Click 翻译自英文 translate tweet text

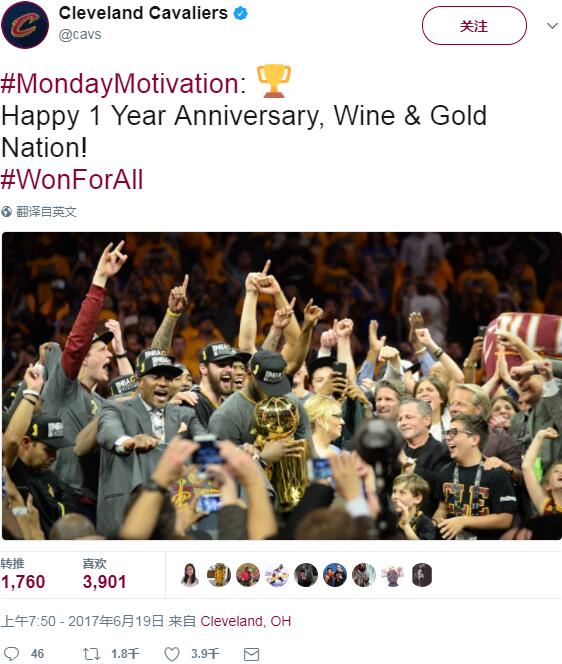(47, 211)
